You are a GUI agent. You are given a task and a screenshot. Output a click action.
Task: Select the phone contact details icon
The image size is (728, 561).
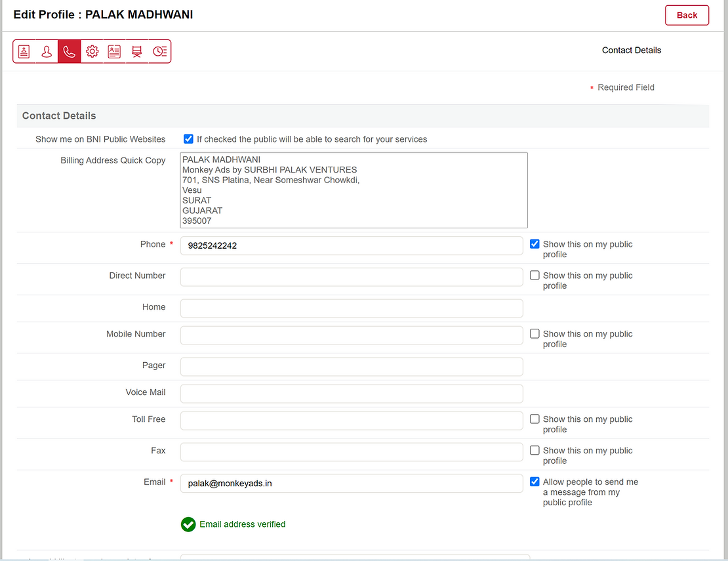[x=70, y=52]
